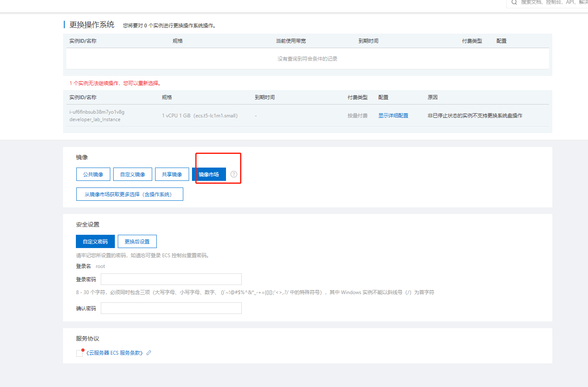Click the 原因 column header

(432, 97)
